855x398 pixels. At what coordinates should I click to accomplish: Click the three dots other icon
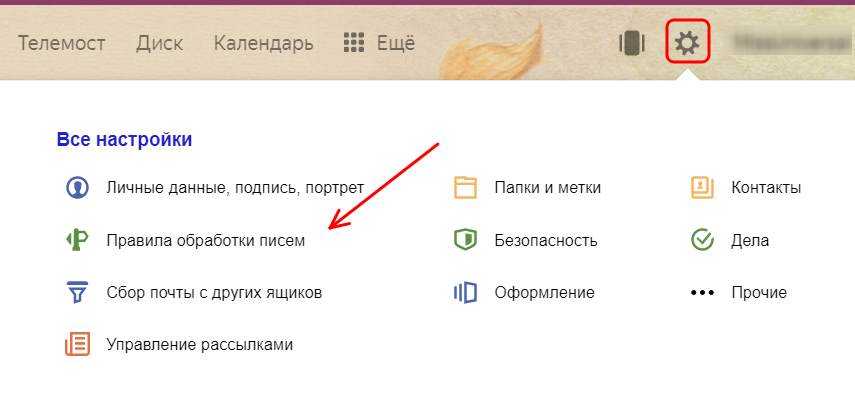click(702, 293)
